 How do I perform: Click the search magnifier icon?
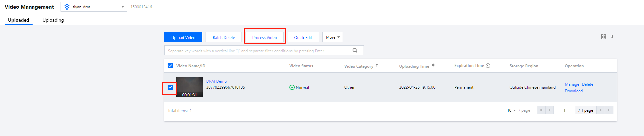(x=355, y=50)
